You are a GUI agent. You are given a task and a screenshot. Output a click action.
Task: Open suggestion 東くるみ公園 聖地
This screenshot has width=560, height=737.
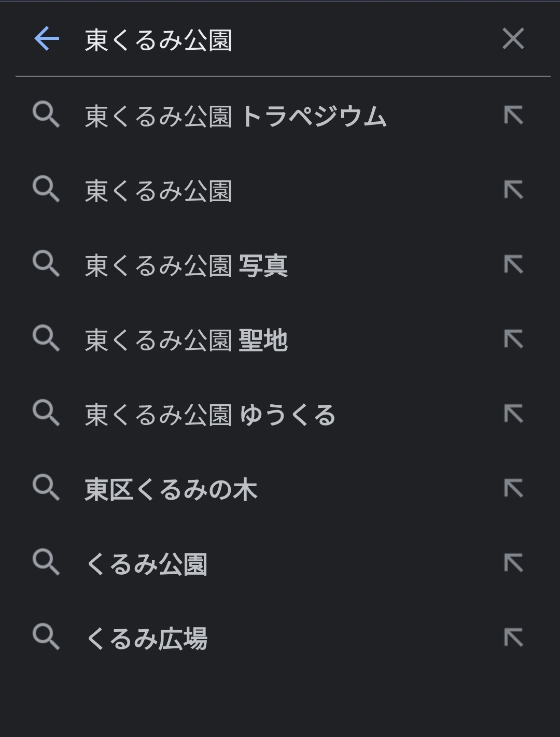[x=186, y=340]
